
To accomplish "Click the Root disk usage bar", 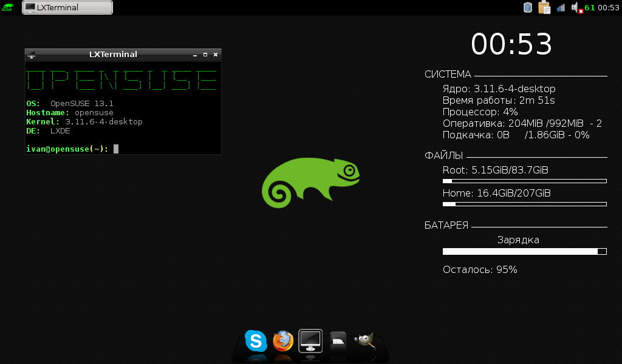I will (525, 181).
